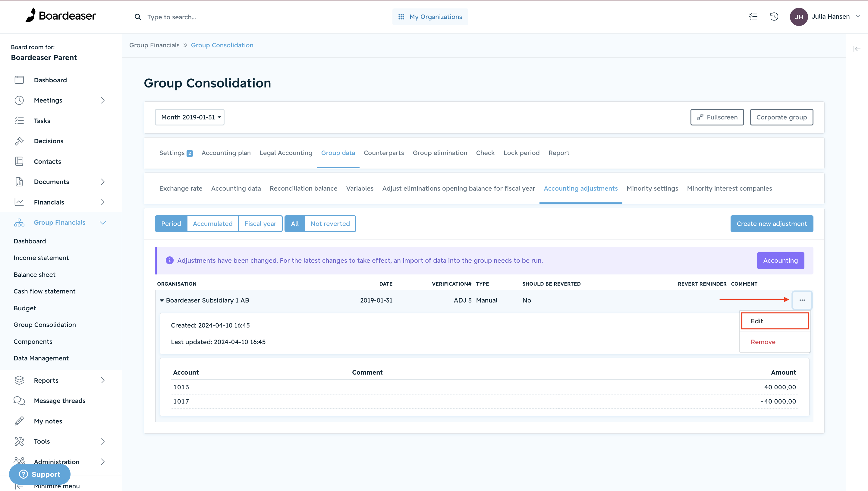Click the Administration people icon
This screenshot has width=868, height=491.
pos(19,461)
